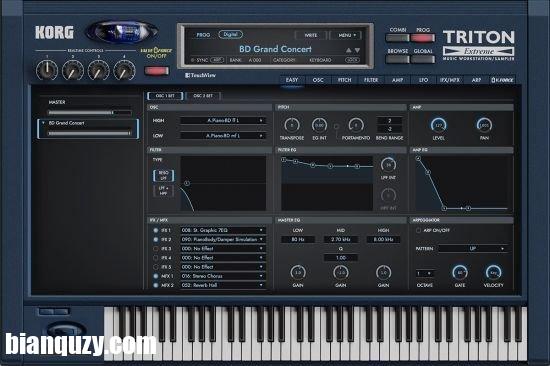This screenshot has height=366, width=550.
Task: Click the Amp Level knob
Action: 438,125
